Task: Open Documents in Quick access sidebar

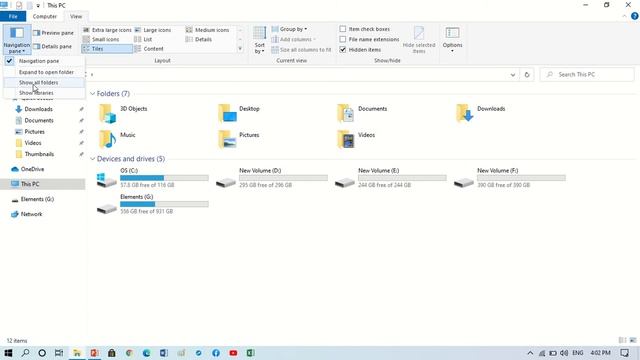Action: point(39,120)
